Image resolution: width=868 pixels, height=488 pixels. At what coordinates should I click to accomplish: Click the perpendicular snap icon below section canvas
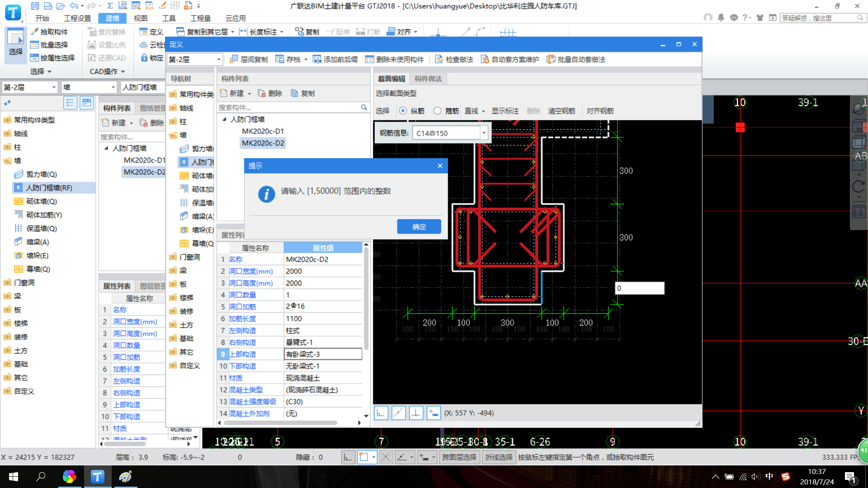(416, 413)
